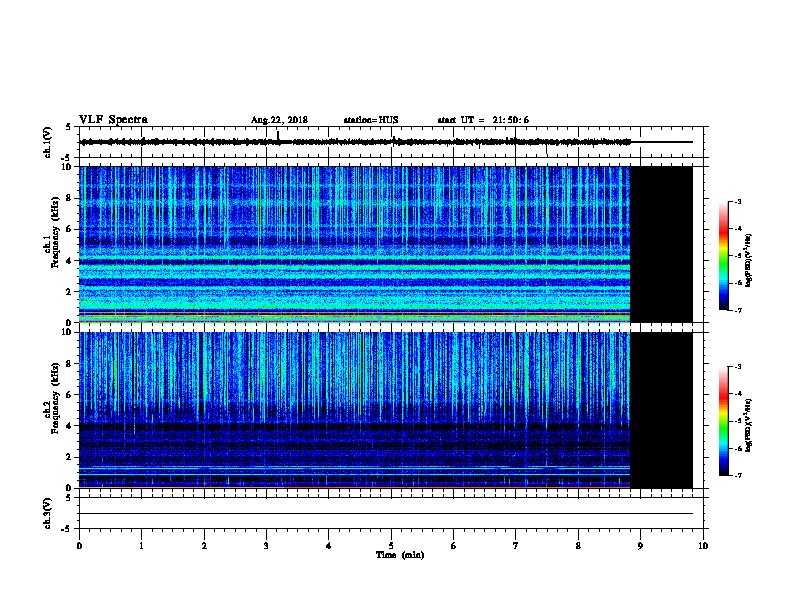
Task: Select the "Time (min)" x-axis label
Action: [400, 555]
